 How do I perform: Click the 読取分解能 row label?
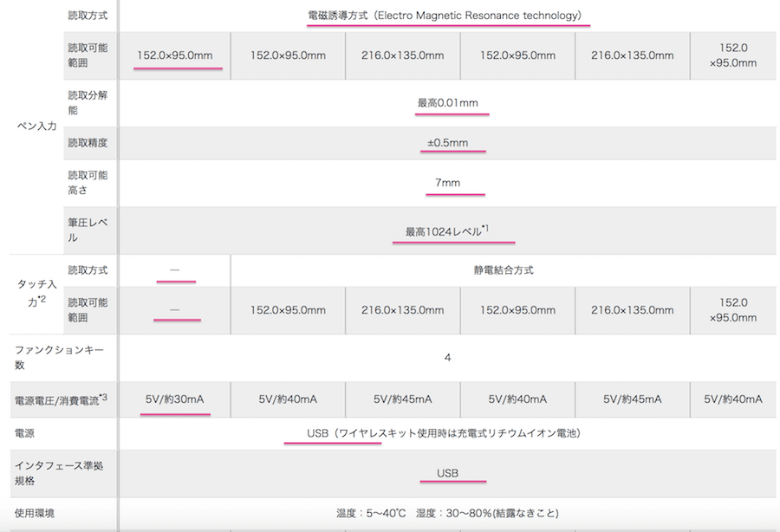[88, 102]
